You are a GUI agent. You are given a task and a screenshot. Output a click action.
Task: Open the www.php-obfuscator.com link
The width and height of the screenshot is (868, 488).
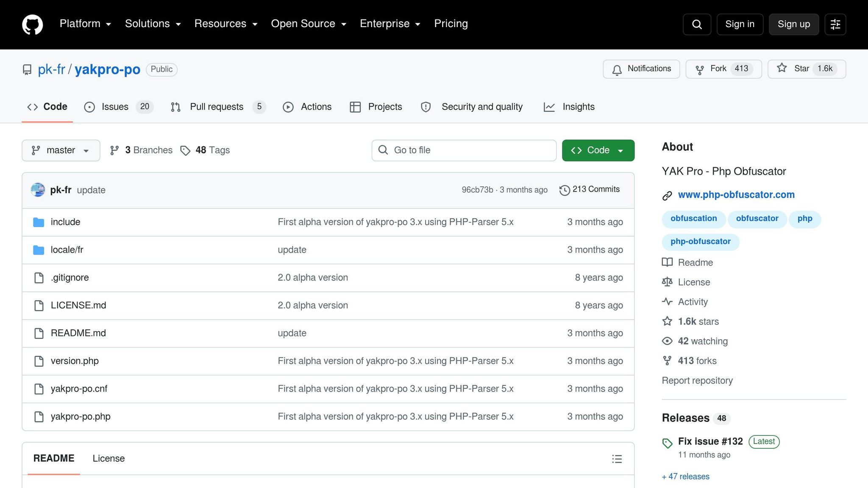point(736,195)
